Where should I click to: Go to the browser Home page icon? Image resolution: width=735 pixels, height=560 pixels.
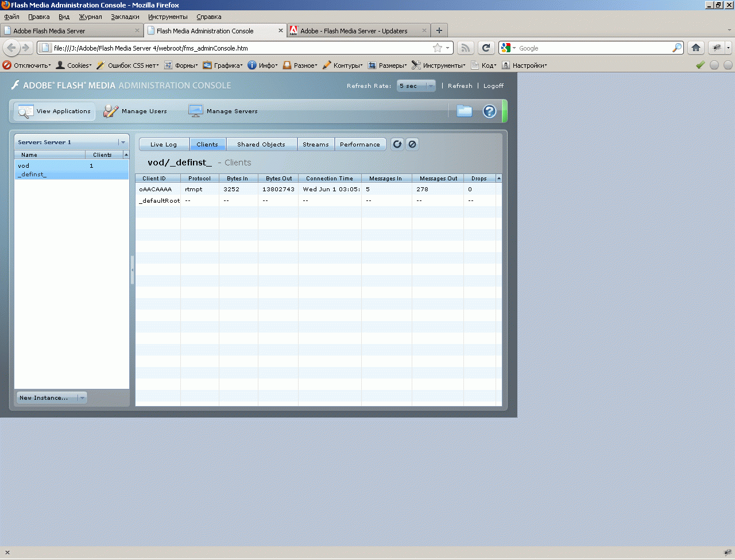(x=696, y=48)
